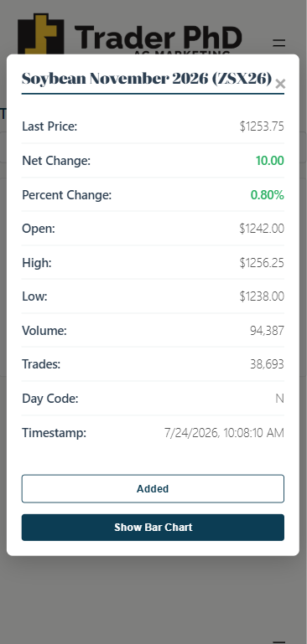307x644 pixels.
Task: Select the High price $1256.25
Action: pyautogui.click(x=262, y=262)
